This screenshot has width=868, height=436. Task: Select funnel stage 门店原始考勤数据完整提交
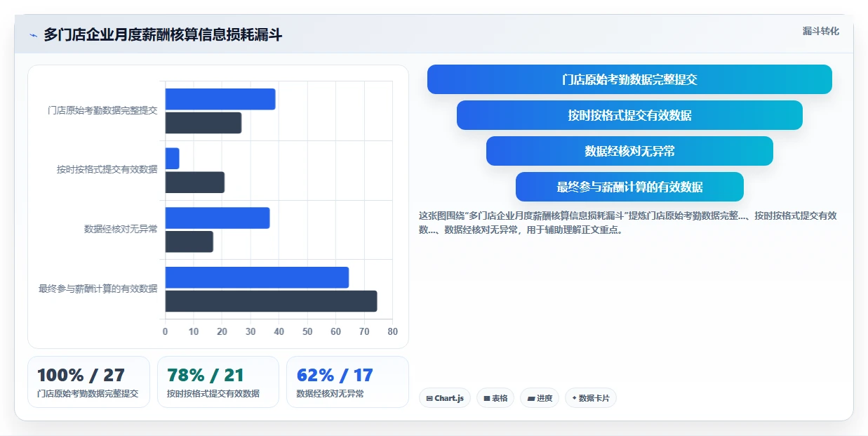tap(629, 79)
